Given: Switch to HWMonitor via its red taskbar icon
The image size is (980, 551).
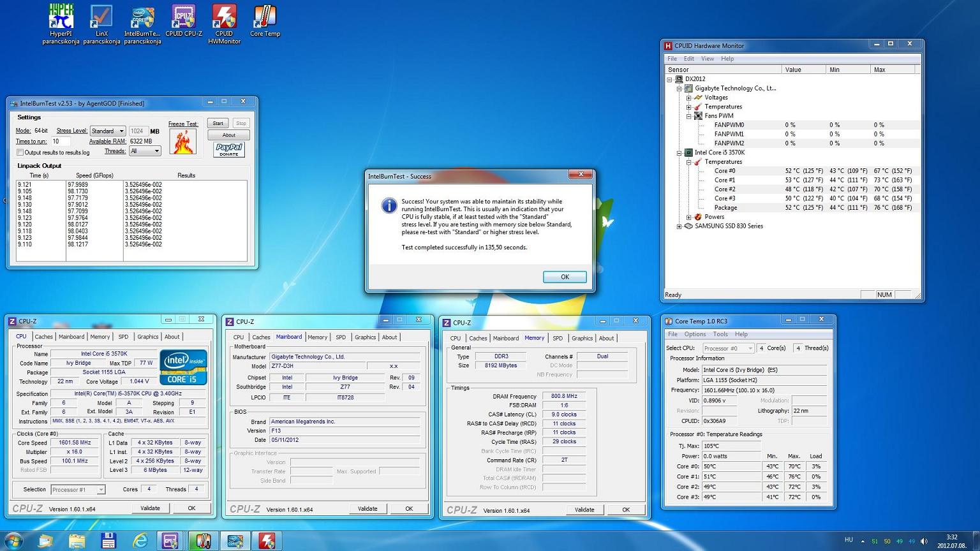Looking at the screenshot, I should 267,541.
